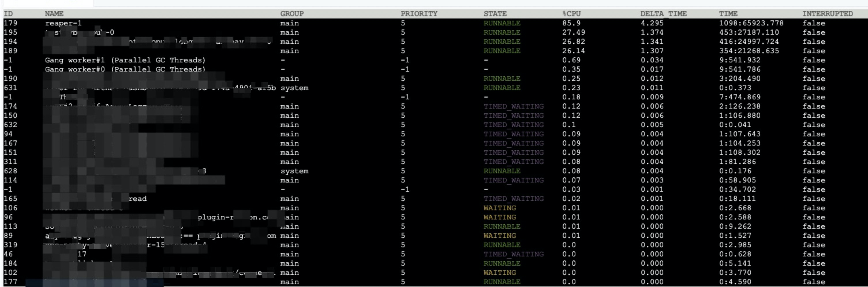Viewport: 868px width, 287px height.
Task: Click the ID column header
Action: (x=8, y=14)
